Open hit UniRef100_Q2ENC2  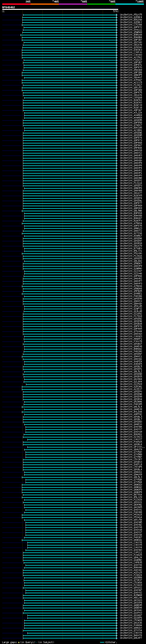pos(131,22)
